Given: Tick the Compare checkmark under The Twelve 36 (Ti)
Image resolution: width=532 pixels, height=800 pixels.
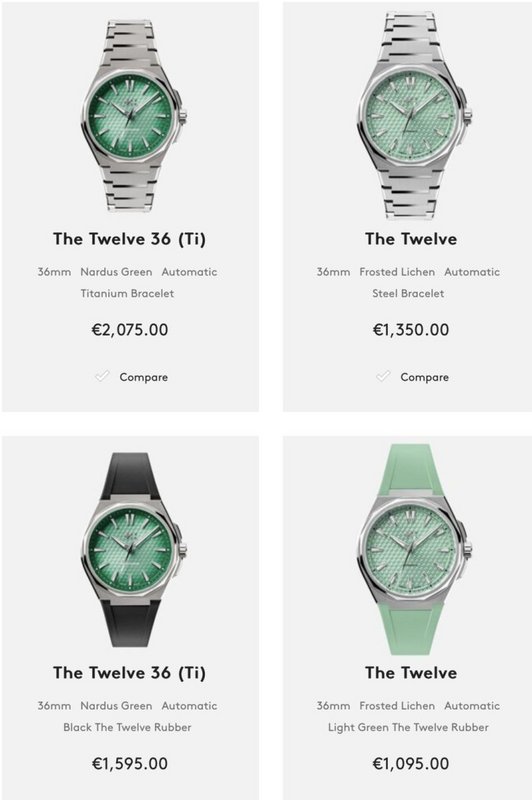Looking at the screenshot, I should coord(103,376).
